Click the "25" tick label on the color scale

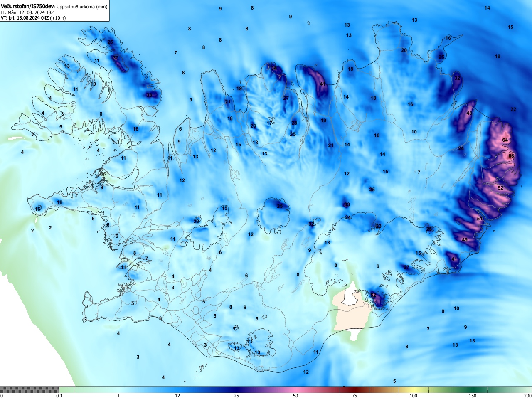click(x=236, y=396)
